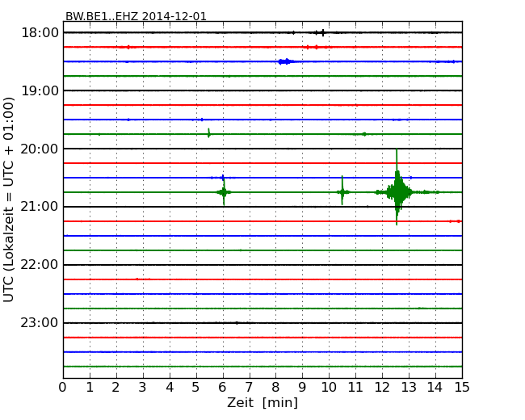Click x-axis tick label 12
This screenshot has width=525, height=420.
point(382,387)
